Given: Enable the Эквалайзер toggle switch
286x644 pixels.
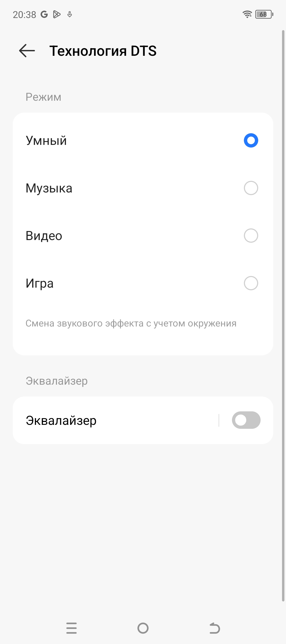Looking at the screenshot, I should (246, 420).
